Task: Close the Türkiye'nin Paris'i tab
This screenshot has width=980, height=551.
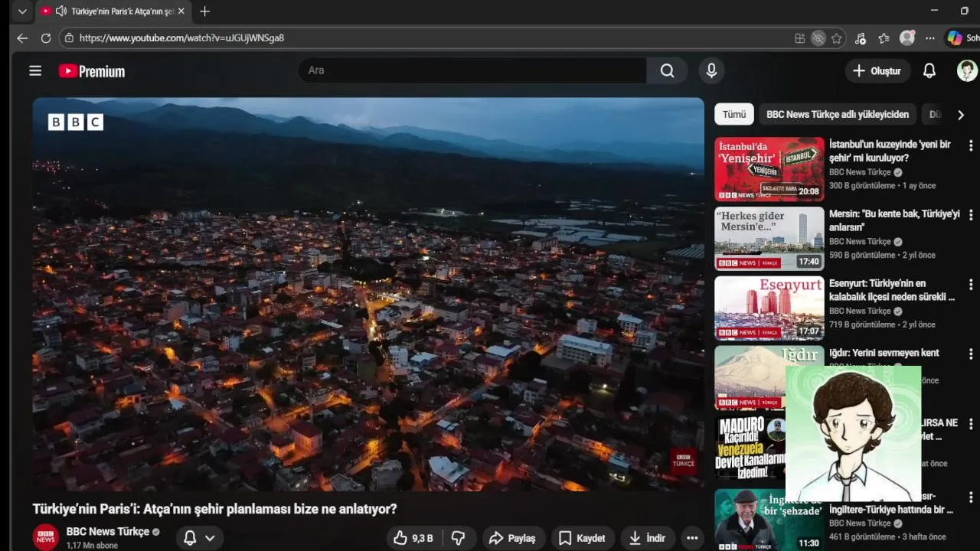Action: tap(181, 11)
